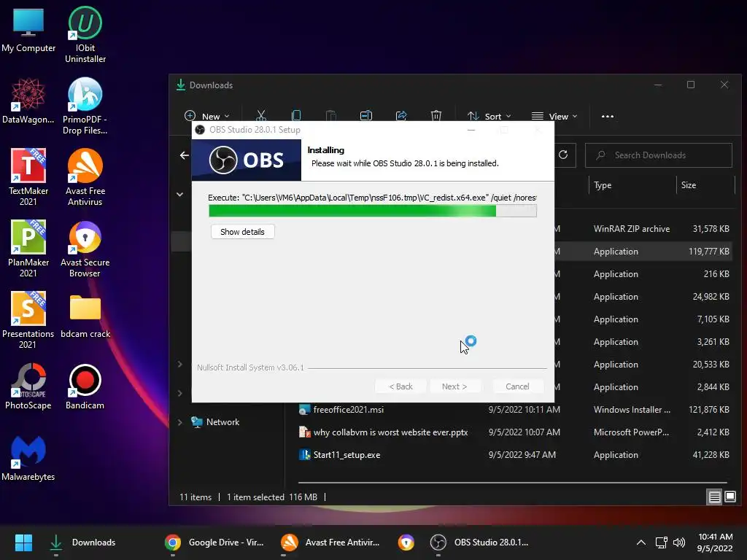Collapse the top navigation pane chevron
This screenshot has width=747, height=560.
180,194
